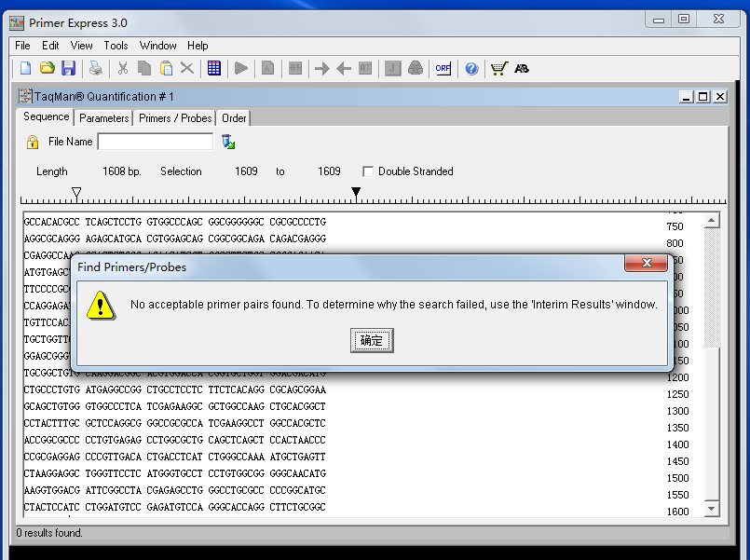Open the Edit menu
The image size is (750, 560).
[50, 46]
